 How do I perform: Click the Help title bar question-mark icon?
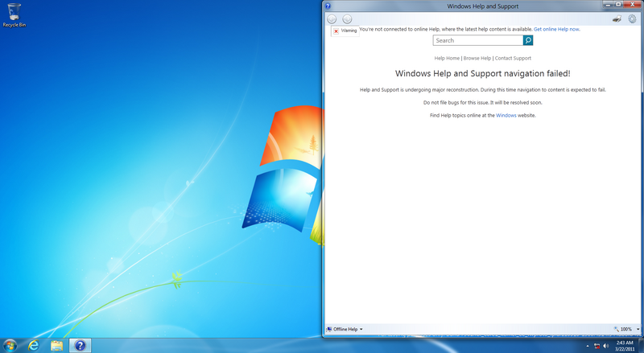point(328,6)
